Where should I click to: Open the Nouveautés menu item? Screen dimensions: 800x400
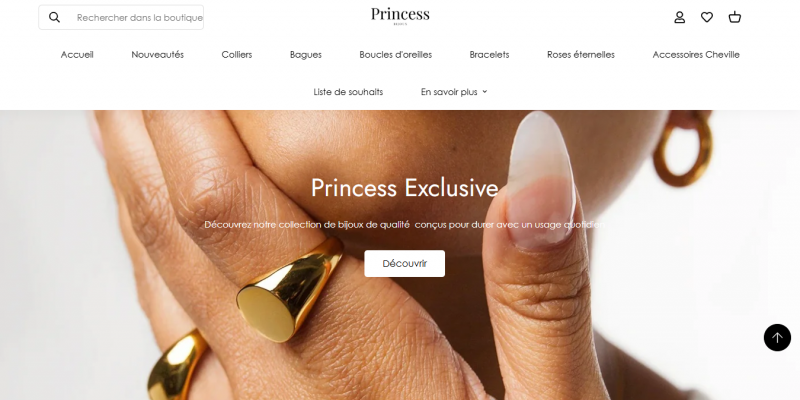pyautogui.click(x=157, y=55)
